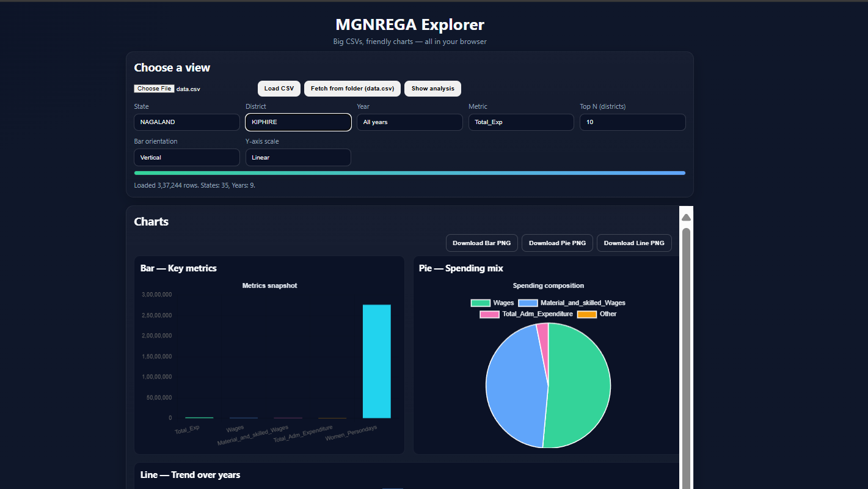Click Fetch from folder (data.csv)
868x489 pixels.
pos(352,88)
